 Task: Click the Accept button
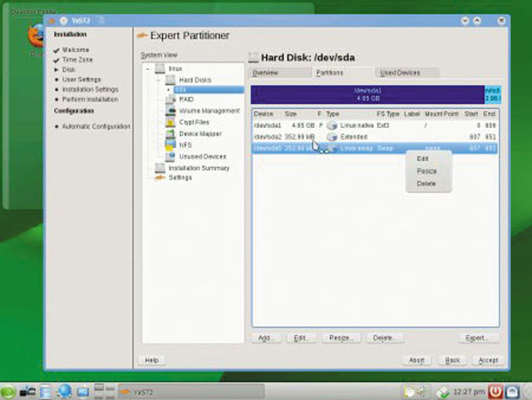pyautogui.click(x=488, y=360)
